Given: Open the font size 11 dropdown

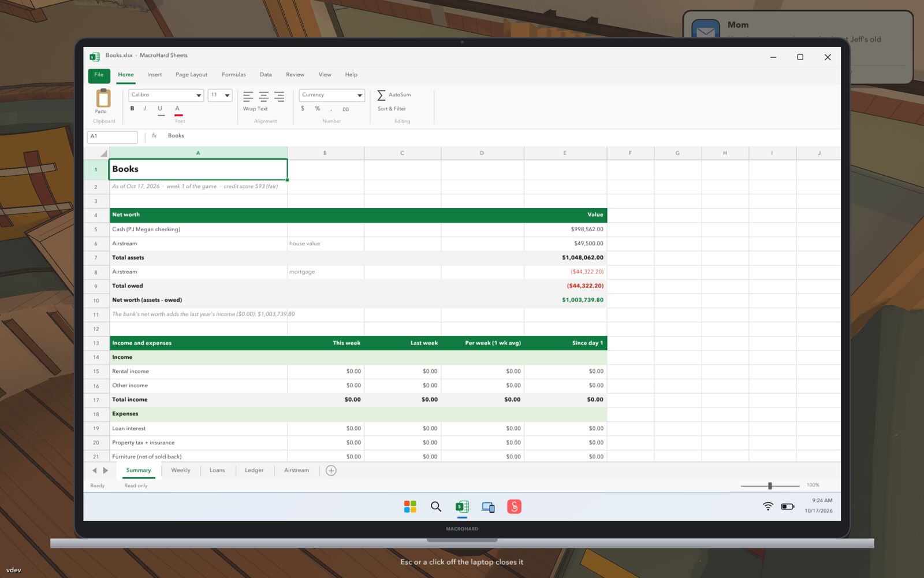Looking at the screenshot, I should click(220, 95).
